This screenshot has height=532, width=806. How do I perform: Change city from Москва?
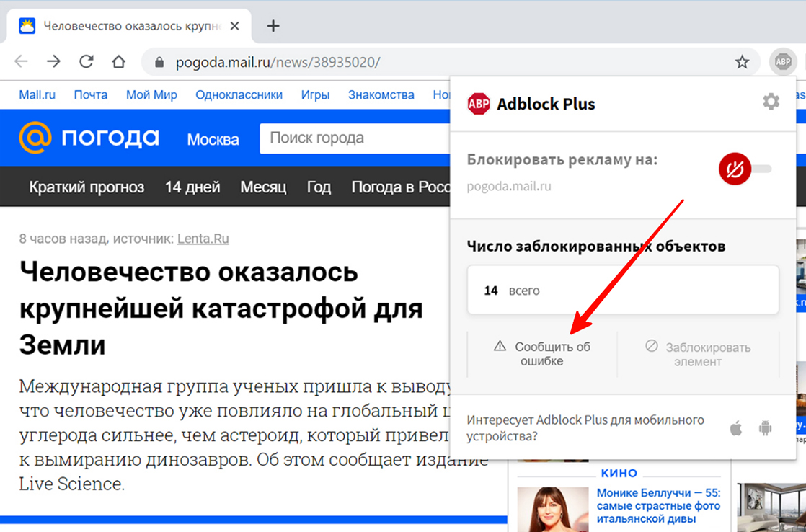click(x=213, y=139)
